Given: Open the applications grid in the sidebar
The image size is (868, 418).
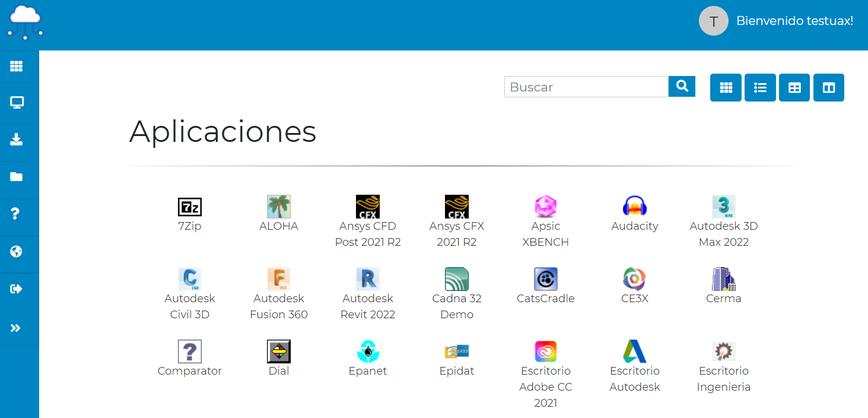Looking at the screenshot, I should point(17,66).
